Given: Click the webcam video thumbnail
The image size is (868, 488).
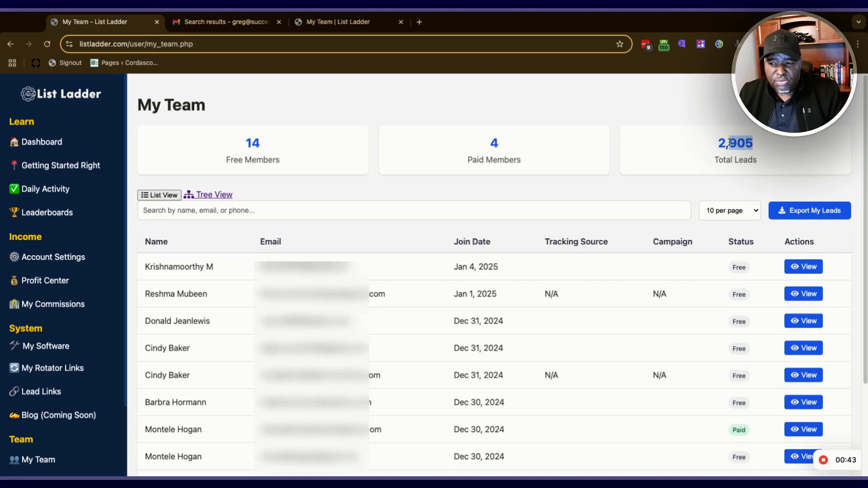Looking at the screenshot, I should coord(794,74).
